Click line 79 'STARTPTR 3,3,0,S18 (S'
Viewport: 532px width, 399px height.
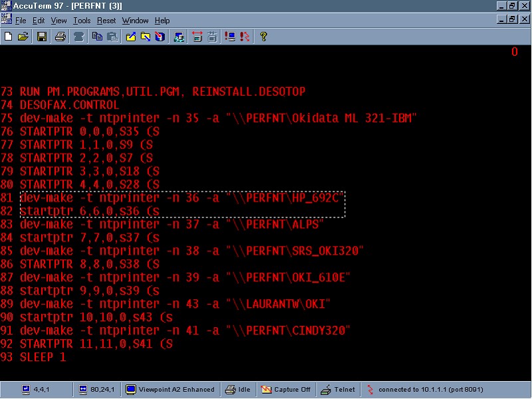click(90, 172)
